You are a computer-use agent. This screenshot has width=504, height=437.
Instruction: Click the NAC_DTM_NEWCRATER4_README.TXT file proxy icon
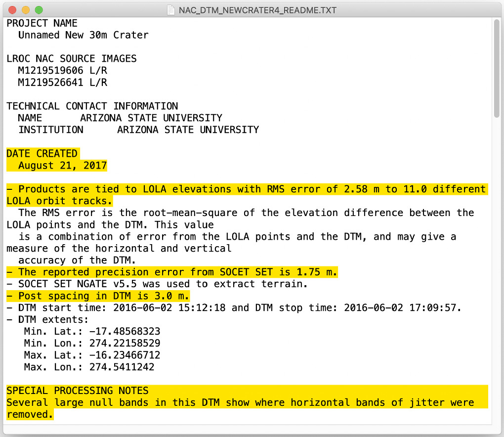coord(169,9)
